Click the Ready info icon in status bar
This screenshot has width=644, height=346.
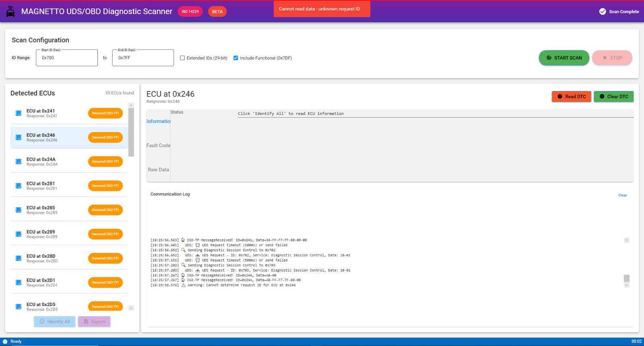(5, 342)
